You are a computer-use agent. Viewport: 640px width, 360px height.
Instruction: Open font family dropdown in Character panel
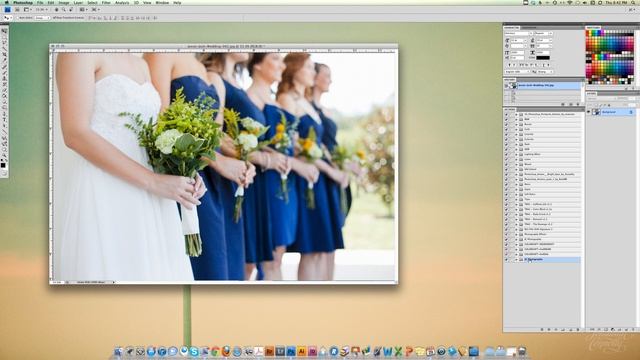coord(531,33)
